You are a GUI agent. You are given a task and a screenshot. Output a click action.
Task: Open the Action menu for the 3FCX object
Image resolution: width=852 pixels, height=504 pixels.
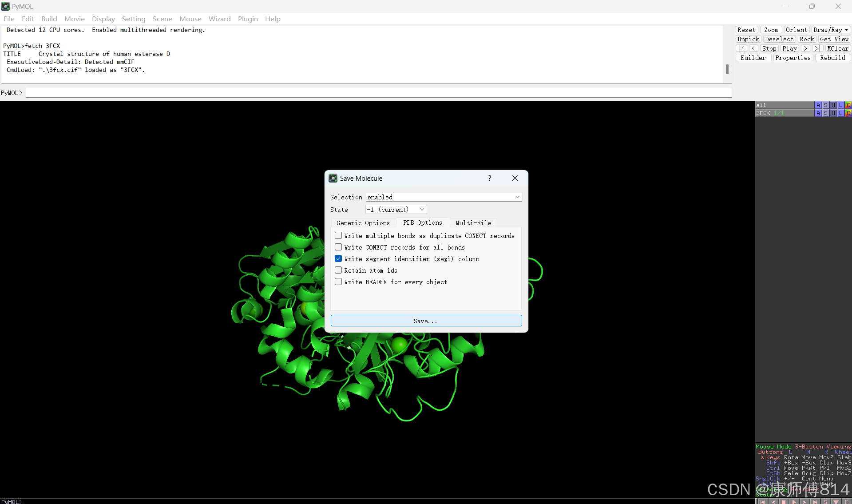tap(818, 113)
